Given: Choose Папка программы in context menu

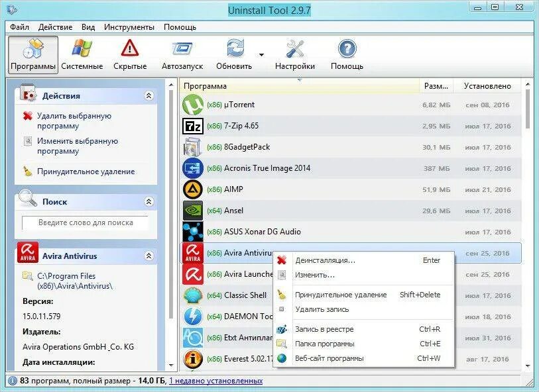Looking at the screenshot, I should point(363,344).
